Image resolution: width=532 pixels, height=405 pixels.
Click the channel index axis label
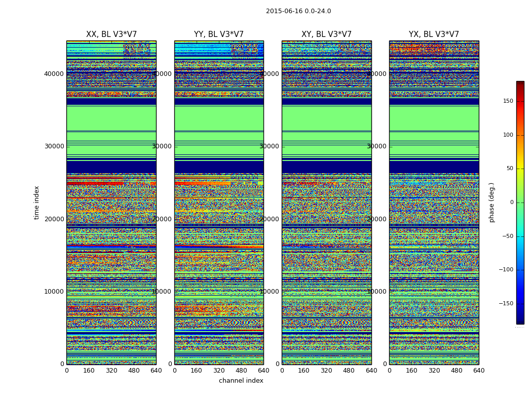241,381
